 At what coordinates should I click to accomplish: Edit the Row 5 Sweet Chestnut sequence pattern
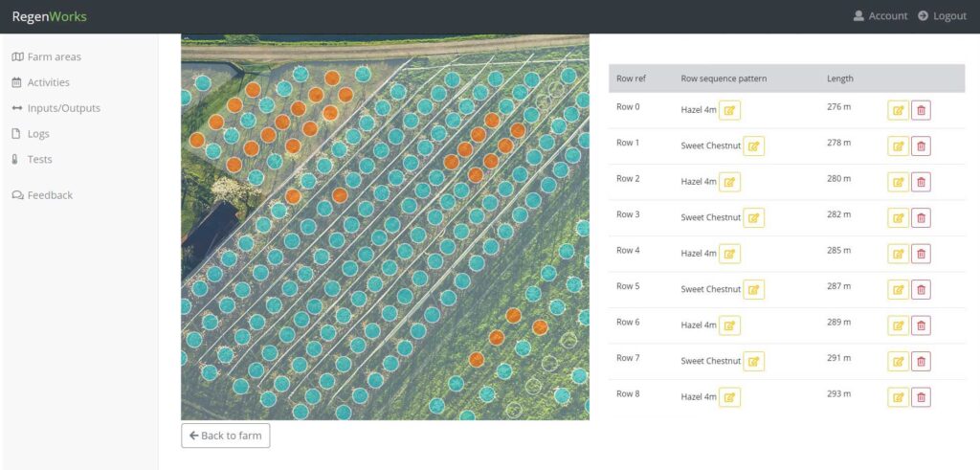point(754,289)
